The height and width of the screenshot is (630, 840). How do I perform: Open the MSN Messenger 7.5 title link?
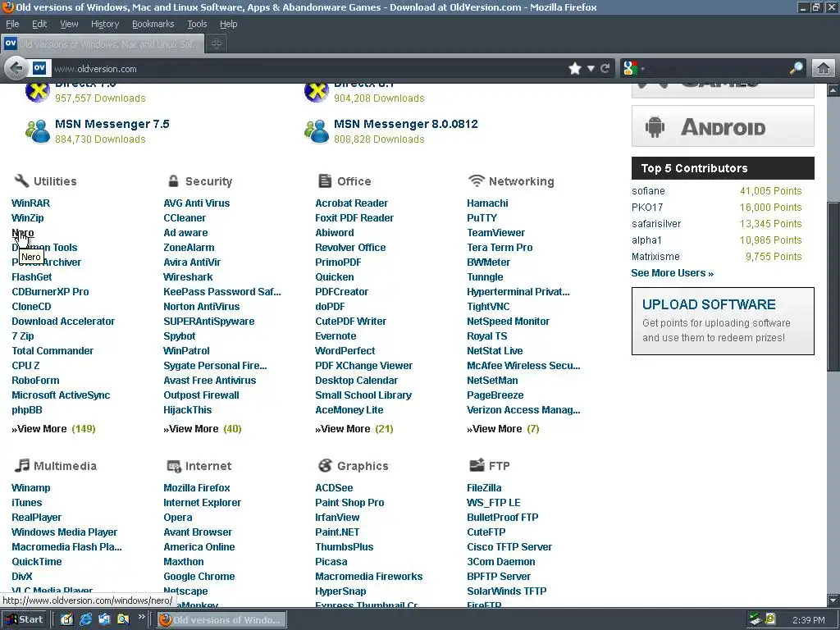pyautogui.click(x=112, y=124)
